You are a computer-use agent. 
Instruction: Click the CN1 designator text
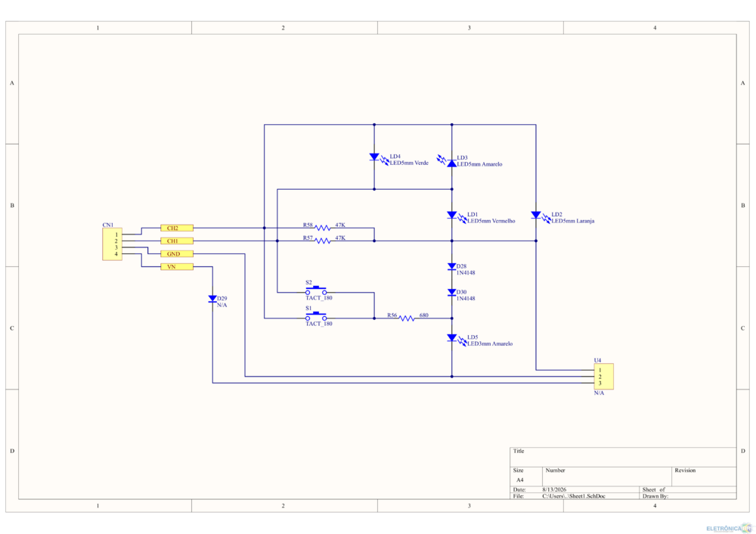[108, 225]
